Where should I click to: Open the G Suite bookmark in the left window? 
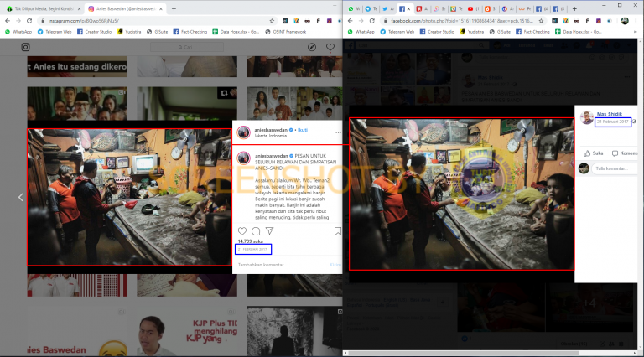(158, 32)
